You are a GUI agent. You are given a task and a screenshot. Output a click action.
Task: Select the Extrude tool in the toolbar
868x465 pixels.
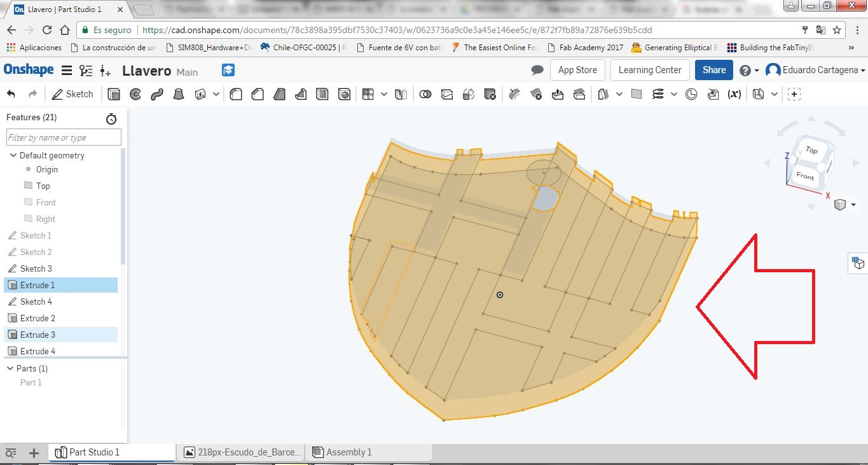click(x=114, y=94)
